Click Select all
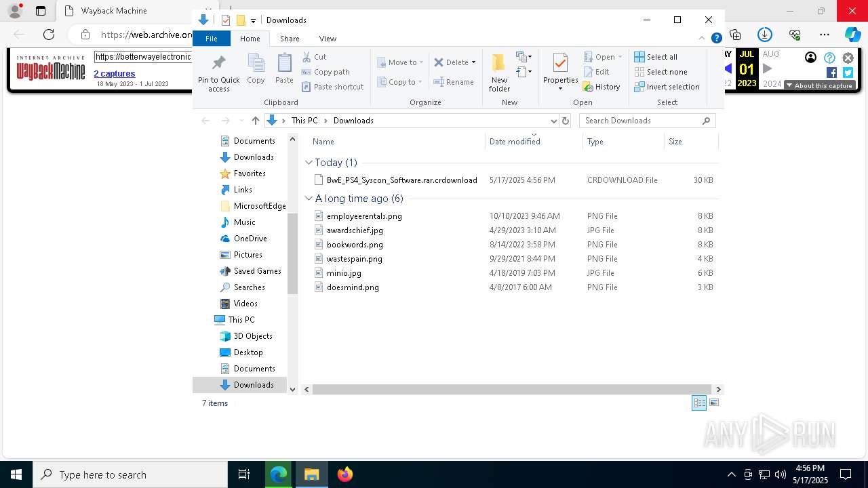Viewport: 868px width, 488px height. [x=656, y=57]
